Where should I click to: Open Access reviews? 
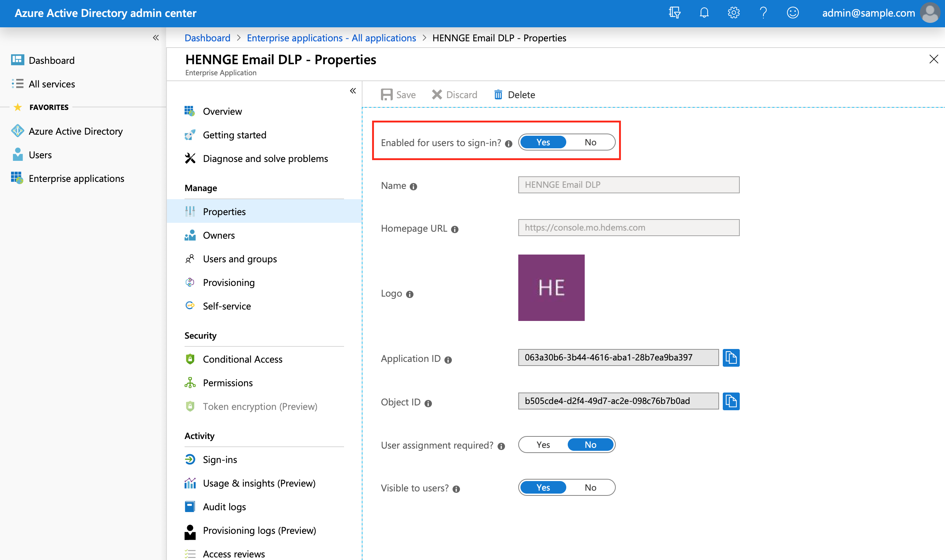coord(264,554)
